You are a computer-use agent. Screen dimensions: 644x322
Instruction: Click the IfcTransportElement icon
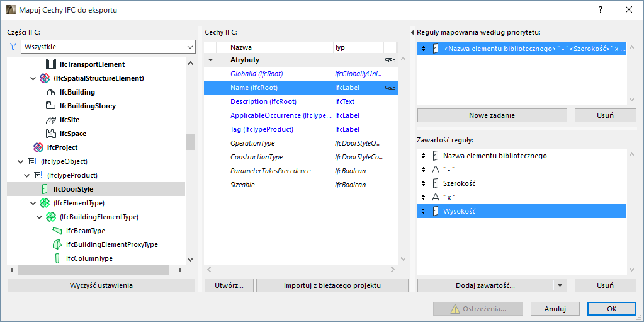coord(51,64)
